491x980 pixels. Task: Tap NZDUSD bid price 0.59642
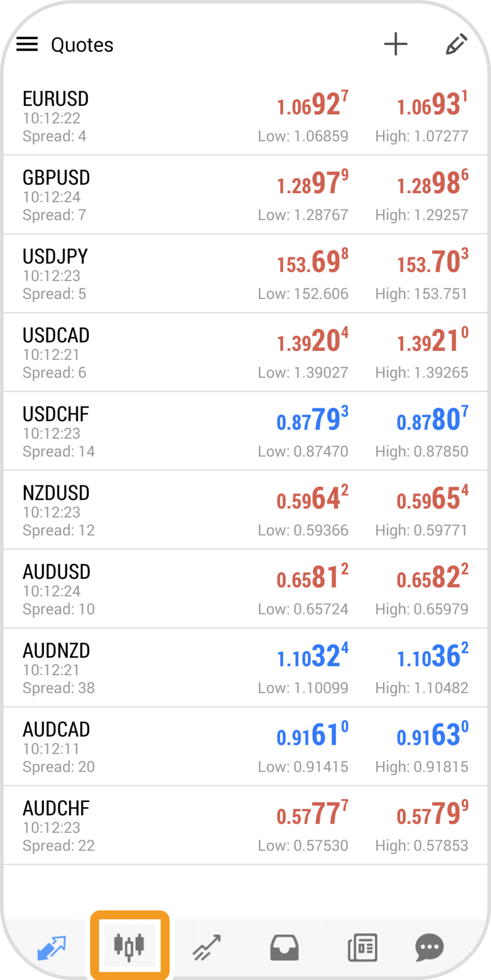click(x=312, y=498)
